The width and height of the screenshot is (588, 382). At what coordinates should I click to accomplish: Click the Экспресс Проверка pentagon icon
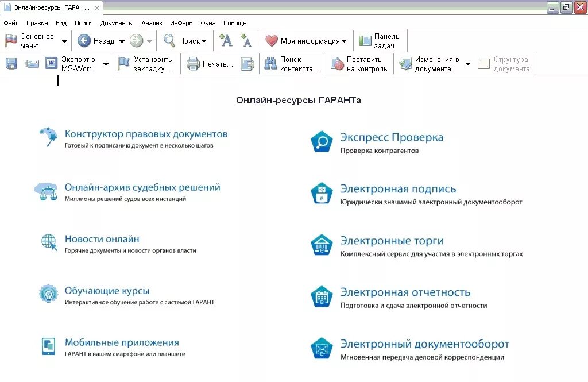tap(322, 141)
